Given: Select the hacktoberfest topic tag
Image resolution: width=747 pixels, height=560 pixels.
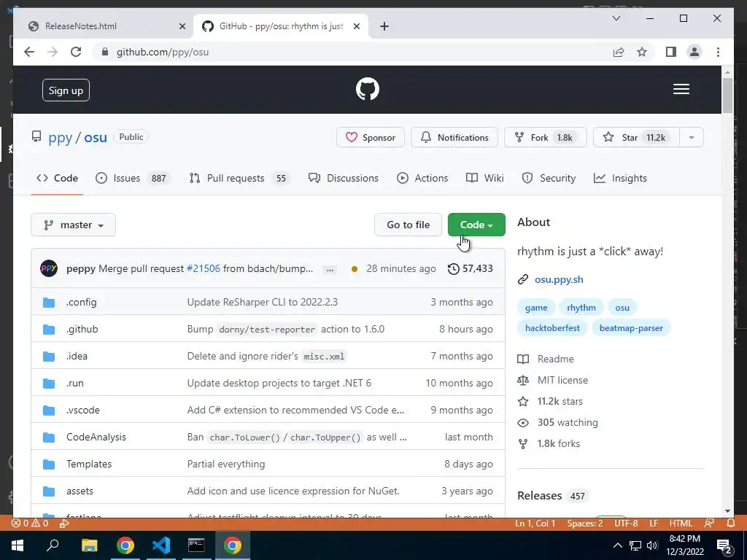Looking at the screenshot, I should point(552,328).
